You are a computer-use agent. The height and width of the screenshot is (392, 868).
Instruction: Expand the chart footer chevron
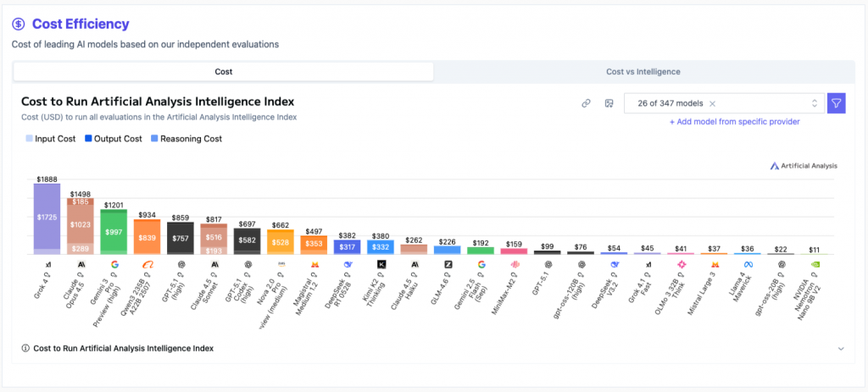pos(841,348)
